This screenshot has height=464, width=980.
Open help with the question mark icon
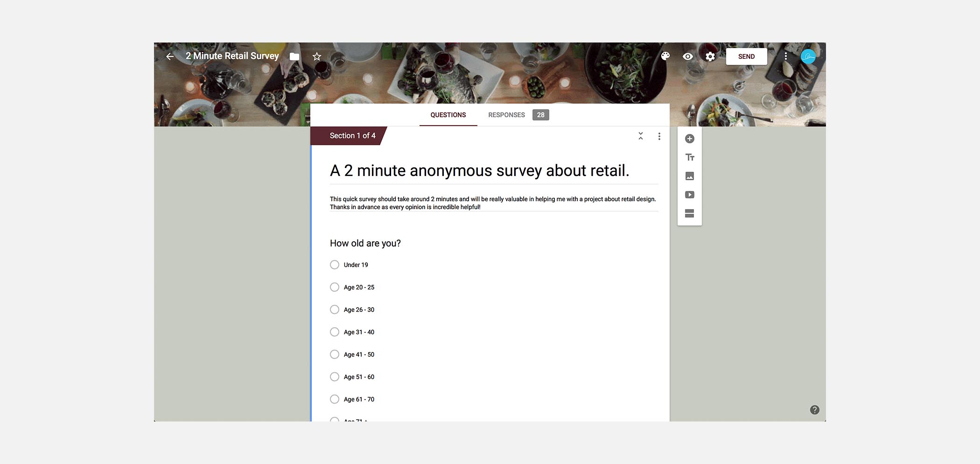coord(815,410)
